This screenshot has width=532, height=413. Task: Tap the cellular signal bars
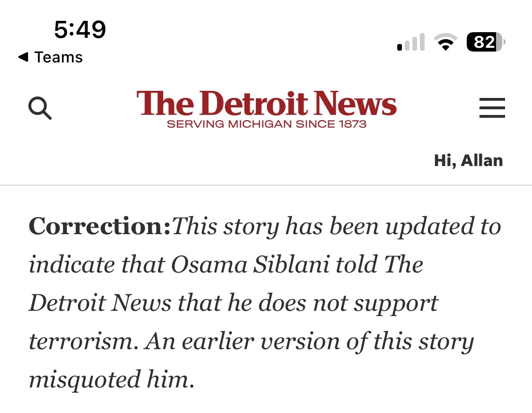[x=410, y=43]
